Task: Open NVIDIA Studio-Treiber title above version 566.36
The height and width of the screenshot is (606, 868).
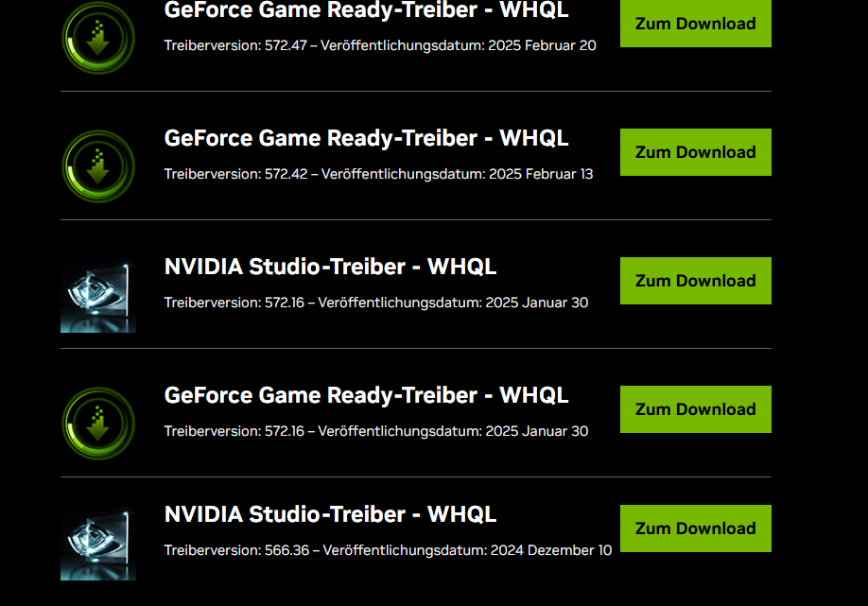Action: (x=331, y=514)
